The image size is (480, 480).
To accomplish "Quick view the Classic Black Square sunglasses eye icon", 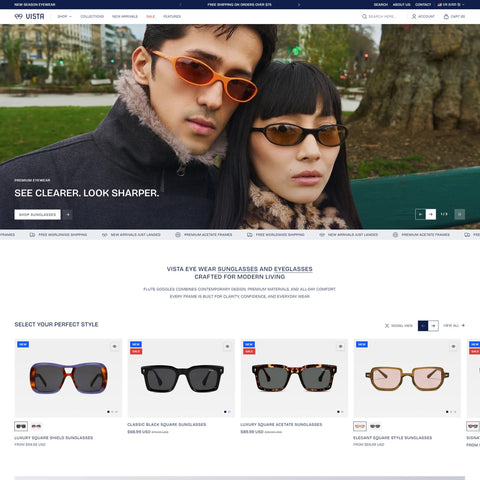I will pos(227,347).
